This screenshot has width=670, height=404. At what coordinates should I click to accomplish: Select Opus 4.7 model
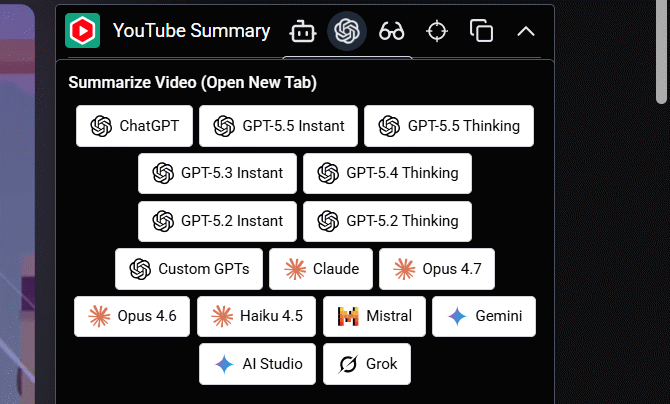pyautogui.click(x=437, y=269)
